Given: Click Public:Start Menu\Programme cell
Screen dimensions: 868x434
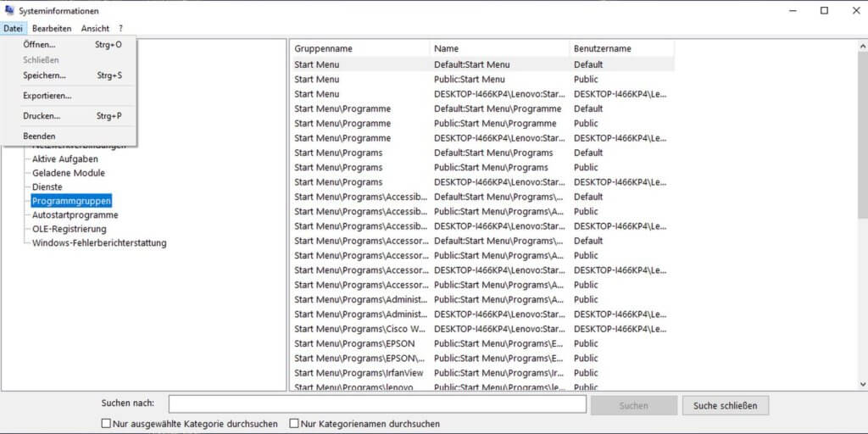Looking at the screenshot, I should [x=495, y=124].
